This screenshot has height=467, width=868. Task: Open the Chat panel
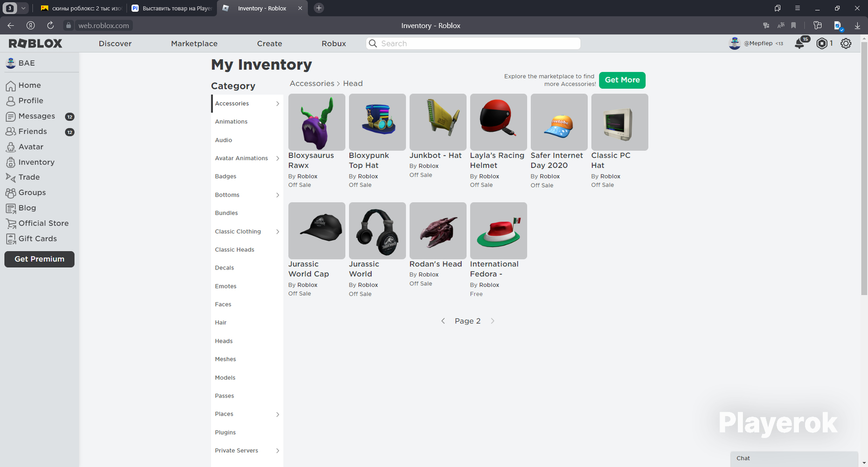tap(794, 459)
